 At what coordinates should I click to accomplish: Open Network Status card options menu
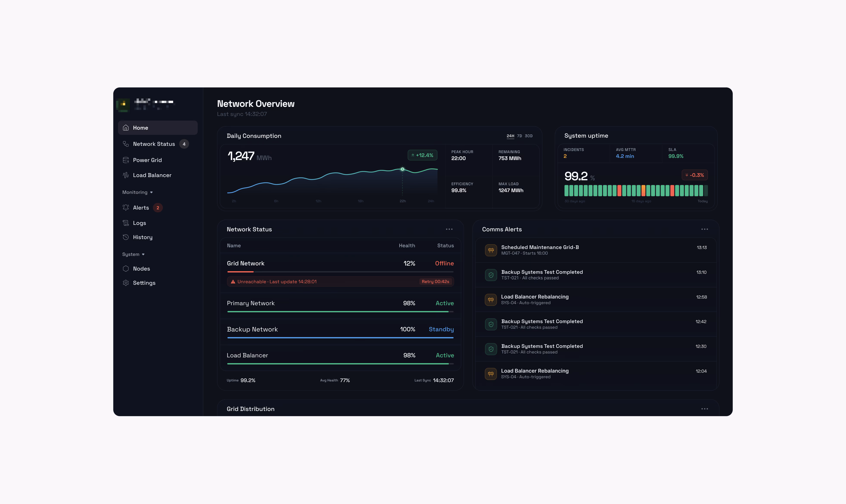(x=449, y=229)
